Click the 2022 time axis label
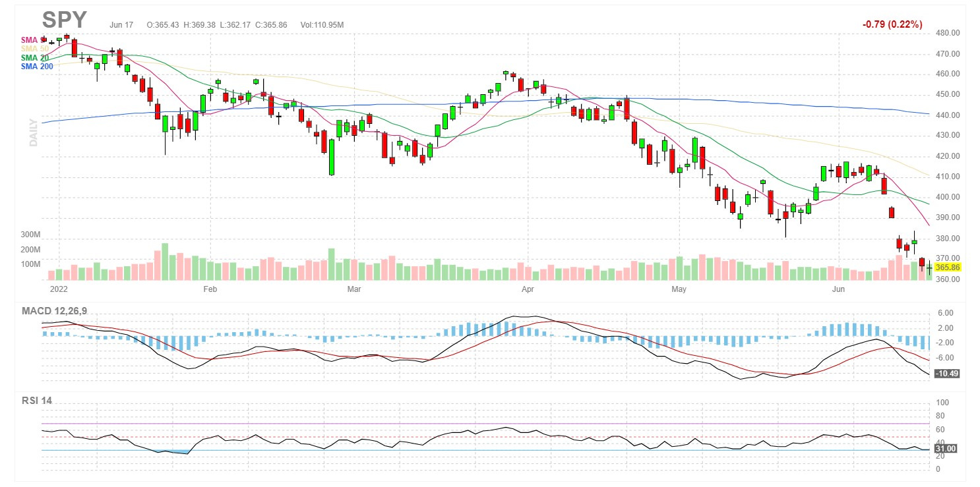980x487 pixels. [x=59, y=289]
